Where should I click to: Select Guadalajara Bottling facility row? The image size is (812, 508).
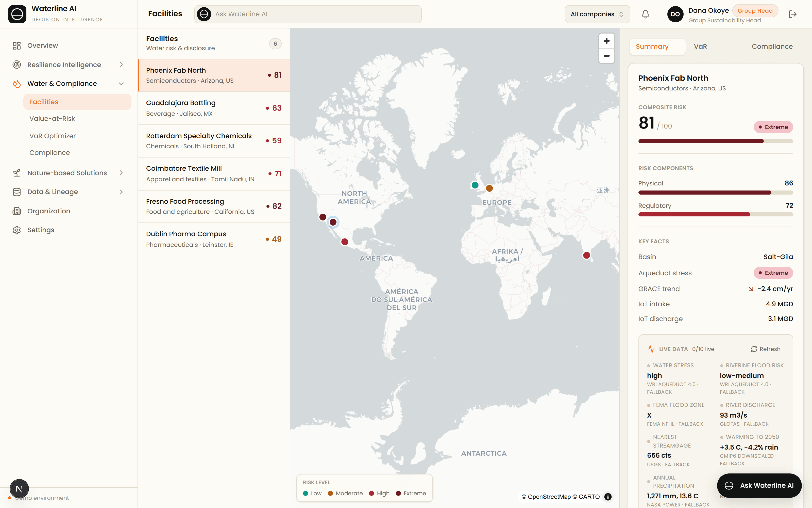click(x=214, y=108)
